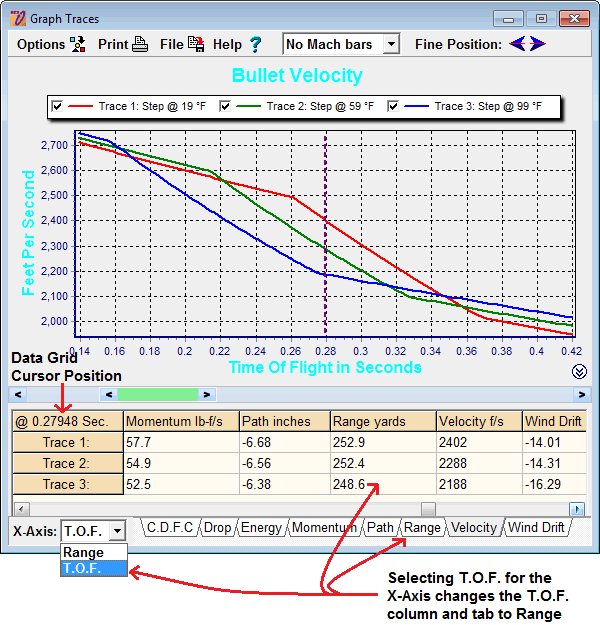The width and height of the screenshot is (600, 625).
Task: Select Range in the X-Axis list
Action: coord(94,552)
